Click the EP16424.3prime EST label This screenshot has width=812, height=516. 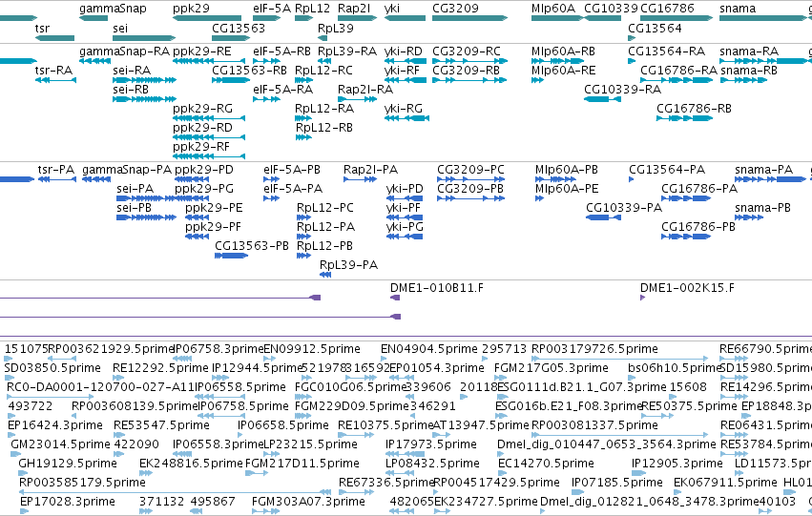pyautogui.click(x=55, y=425)
